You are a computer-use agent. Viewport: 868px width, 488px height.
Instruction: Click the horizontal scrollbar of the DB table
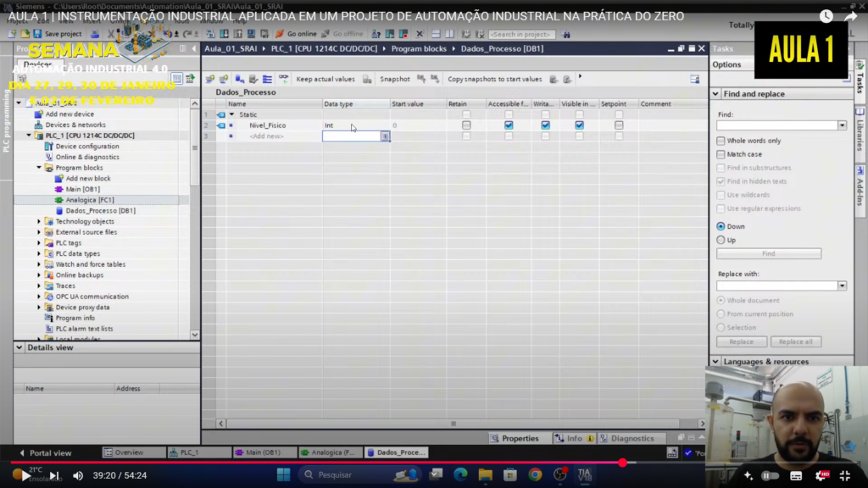[453, 424]
